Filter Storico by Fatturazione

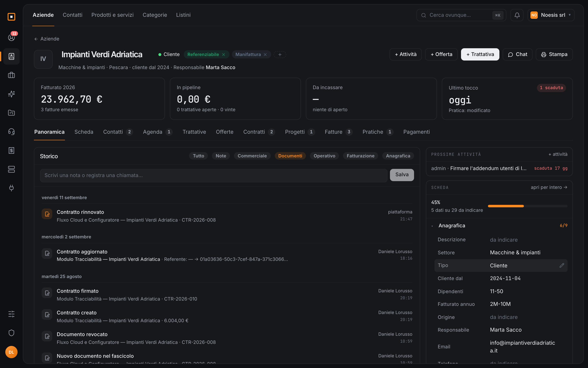[360, 156]
